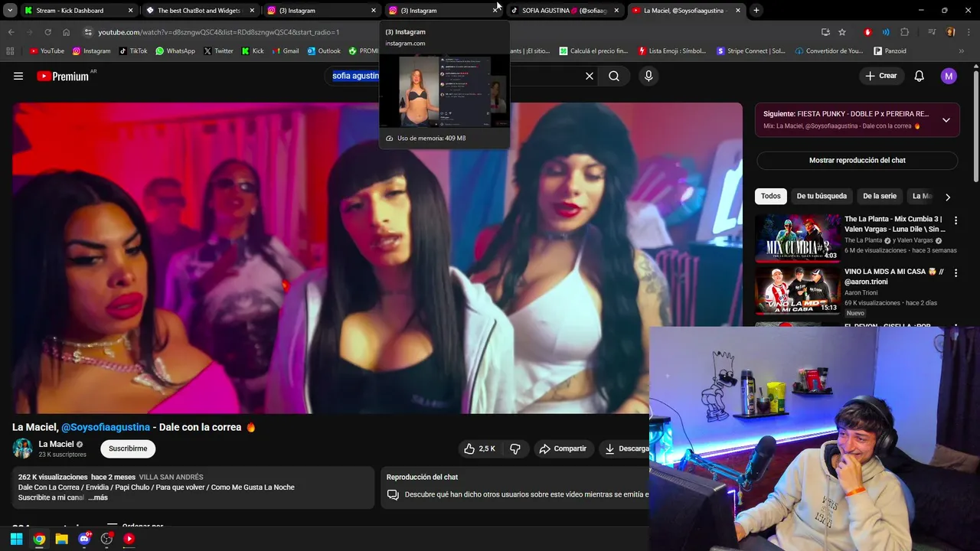Image resolution: width=980 pixels, height=551 pixels.
Task: Expand the video description with ...más
Action: (98, 497)
